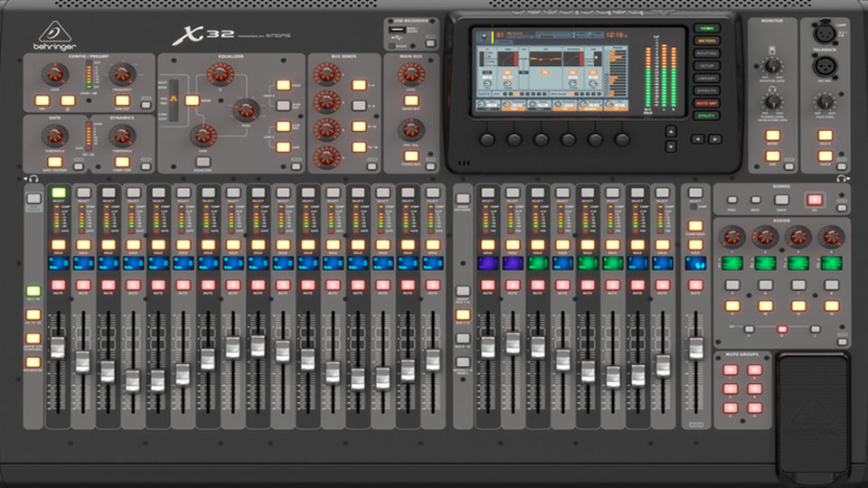
Task: Click the first input channel's fader cap
Action: point(58,347)
